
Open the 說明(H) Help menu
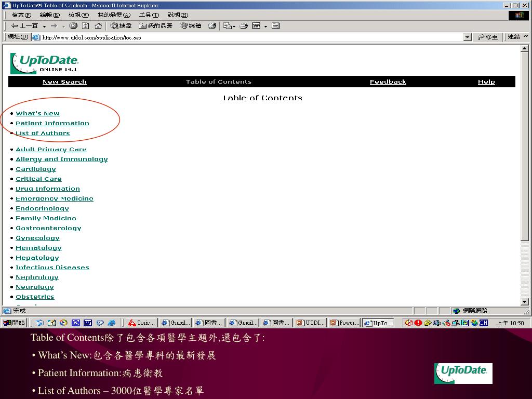click(178, 15)
